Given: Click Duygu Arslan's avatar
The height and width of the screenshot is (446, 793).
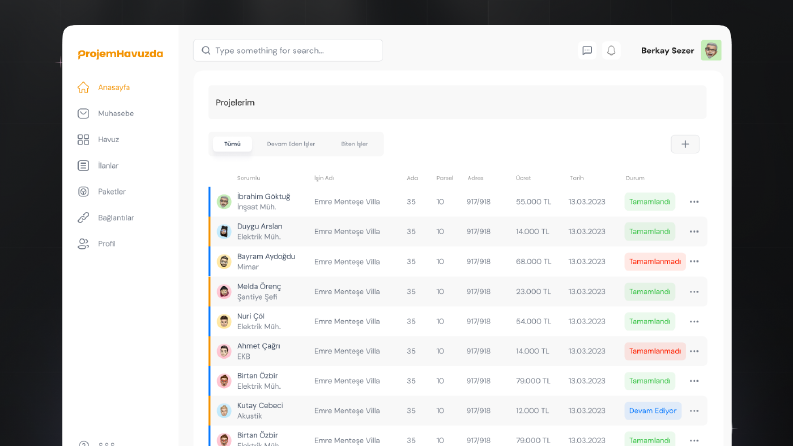Looking at the screenshot, I should click(224, 232).
